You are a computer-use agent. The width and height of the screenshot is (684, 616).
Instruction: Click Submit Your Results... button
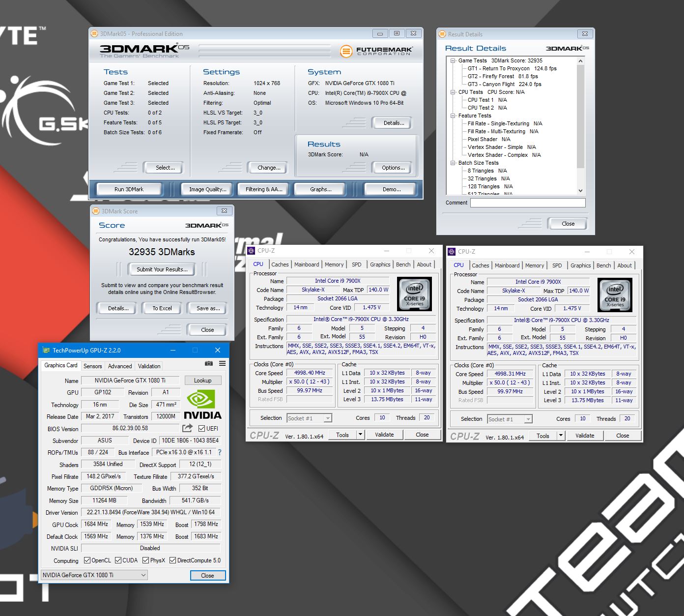tap(162, 269)
